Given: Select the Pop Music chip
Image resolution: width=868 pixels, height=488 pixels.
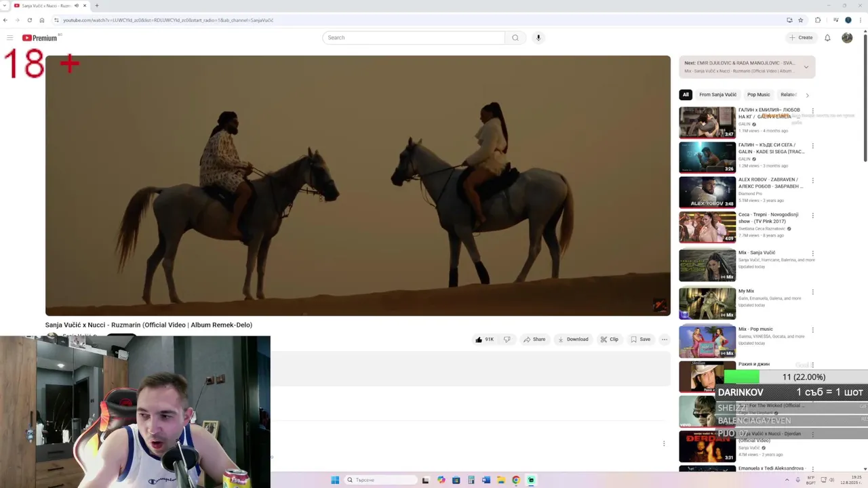Looking at the screenshot, I should [758, 95].
